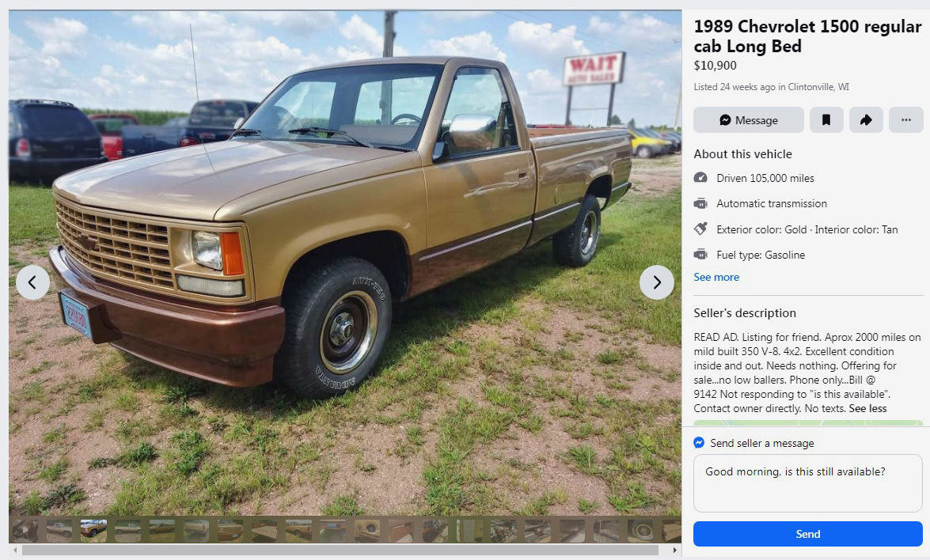The width and height of the screenshot is (930, 560).
Task: Select the highlighted gold truck thumbnail
Action: pos(93,530)
